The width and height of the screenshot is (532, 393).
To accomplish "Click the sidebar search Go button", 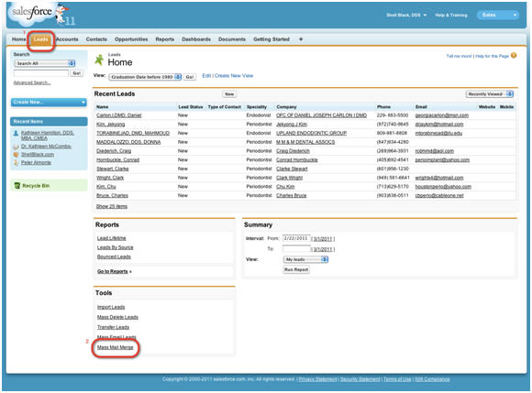I will [x=77, y=73].
